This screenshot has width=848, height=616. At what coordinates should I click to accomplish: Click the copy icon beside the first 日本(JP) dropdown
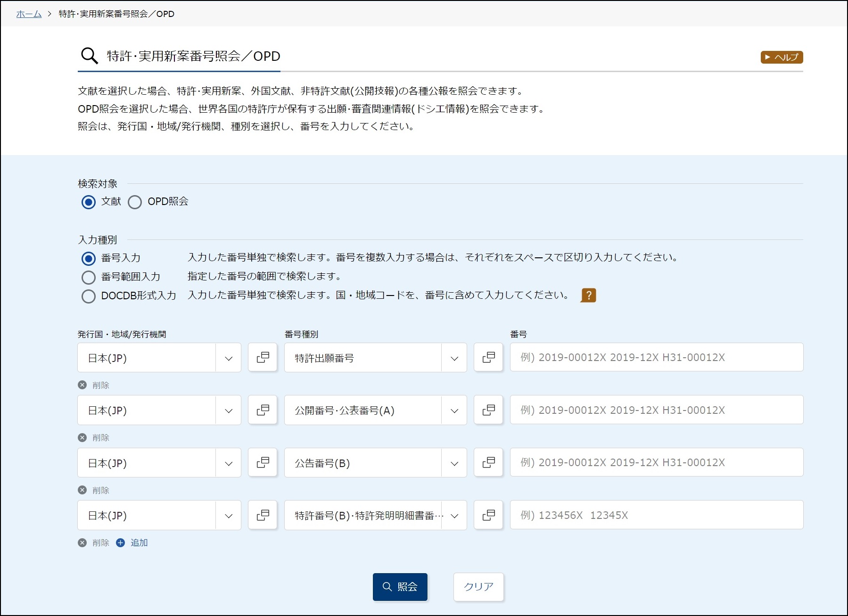point(263,357)
